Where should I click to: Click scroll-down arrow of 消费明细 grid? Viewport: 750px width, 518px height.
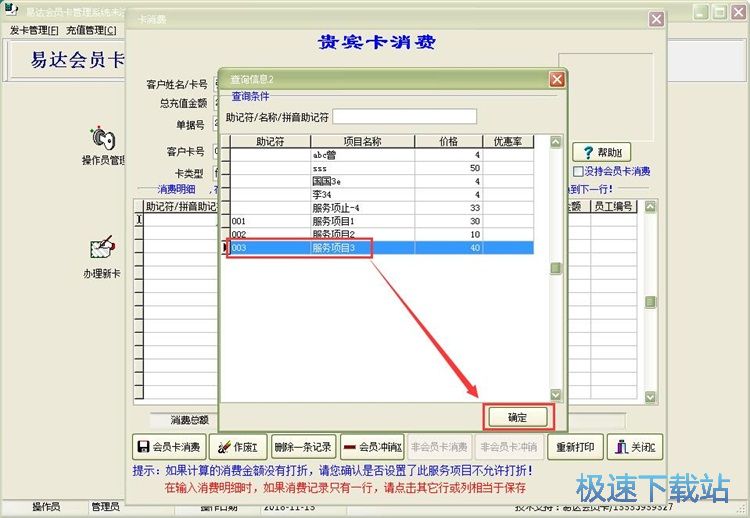(650, 397)
